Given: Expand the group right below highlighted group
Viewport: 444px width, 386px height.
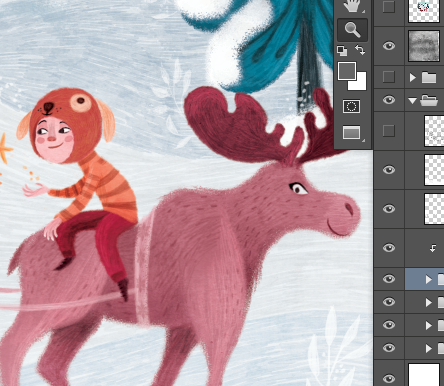Looking at the screenshot, I should [429, 302].
